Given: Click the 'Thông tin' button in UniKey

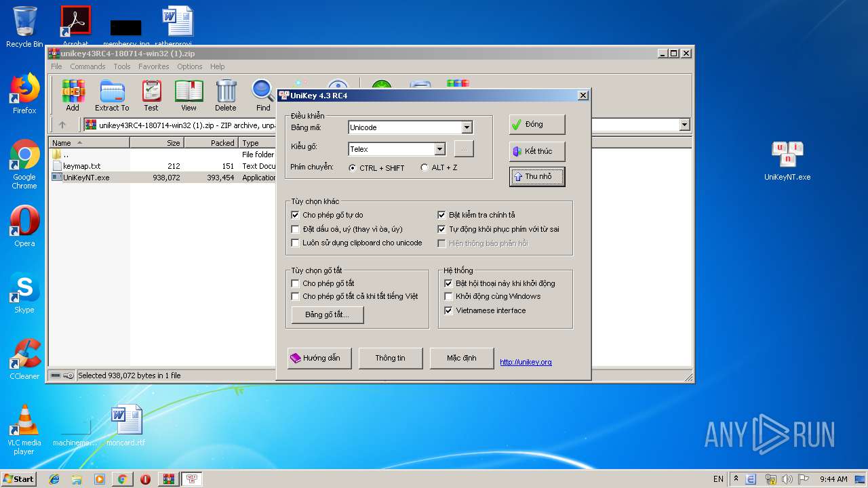Looking at the screenshot, I should point(391,358).
